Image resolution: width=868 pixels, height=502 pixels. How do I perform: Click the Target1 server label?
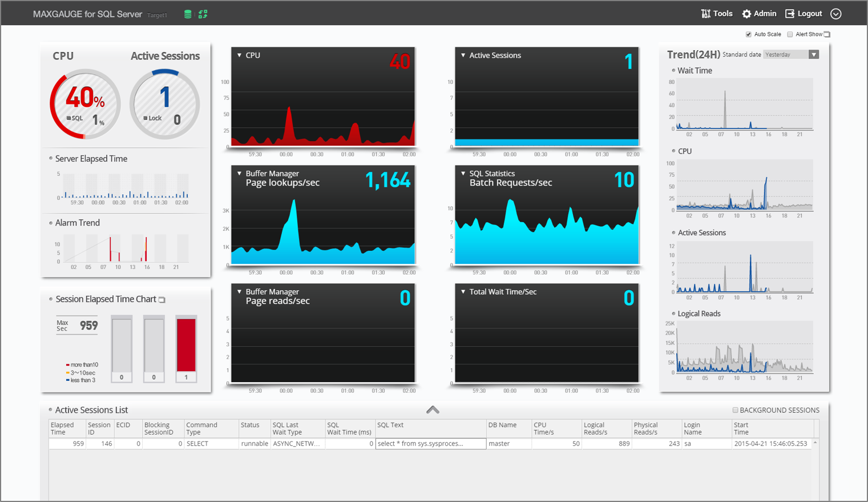pyautogui.click(x=157, y=15)
